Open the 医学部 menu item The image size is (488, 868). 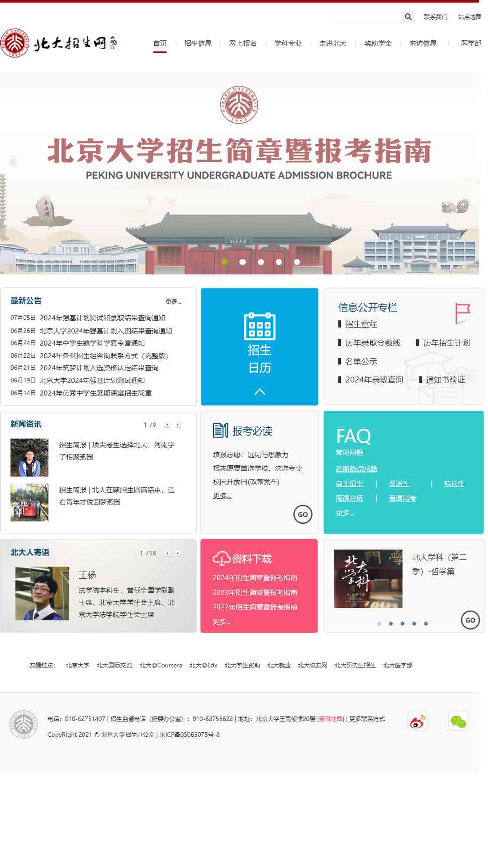pyautogui.click(x=471, y=43)
